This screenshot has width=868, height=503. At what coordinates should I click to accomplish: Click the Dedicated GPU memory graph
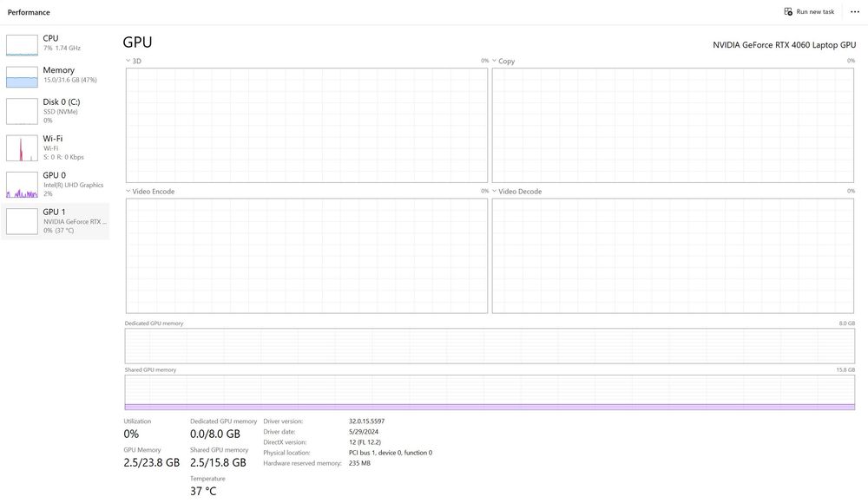[490, 346]
